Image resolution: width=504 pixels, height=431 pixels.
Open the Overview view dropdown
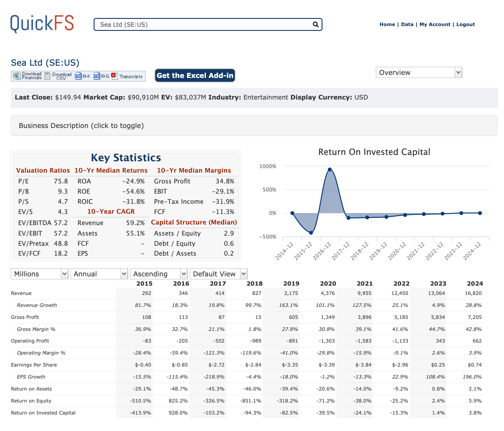point(419,72)
